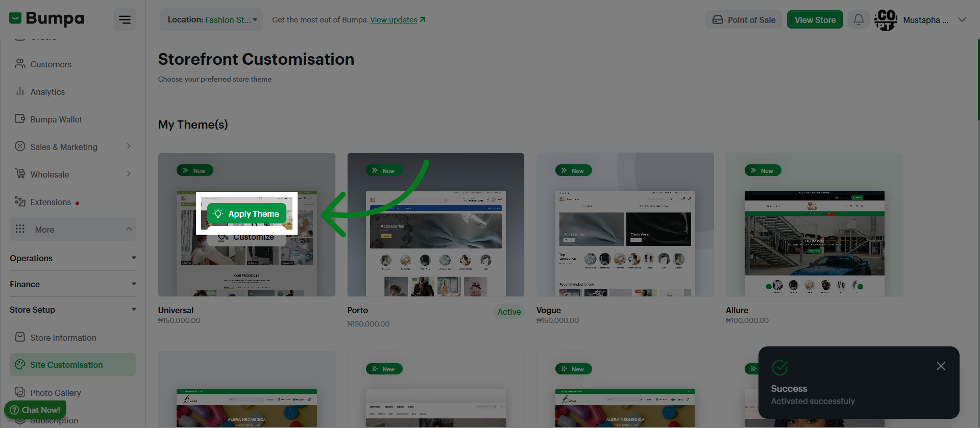
Task: Expand the account dropdown chevron
Action: coord(962,19)
